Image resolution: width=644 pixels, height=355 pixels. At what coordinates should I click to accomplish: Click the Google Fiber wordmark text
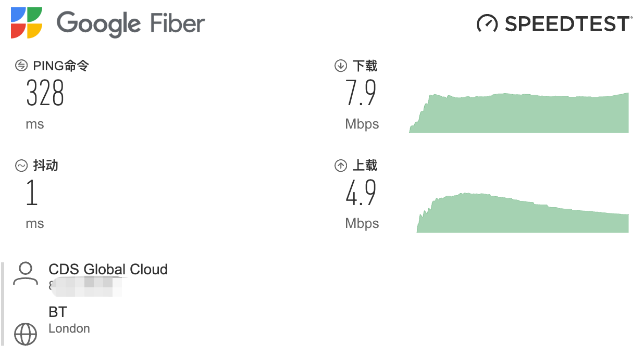131,24
